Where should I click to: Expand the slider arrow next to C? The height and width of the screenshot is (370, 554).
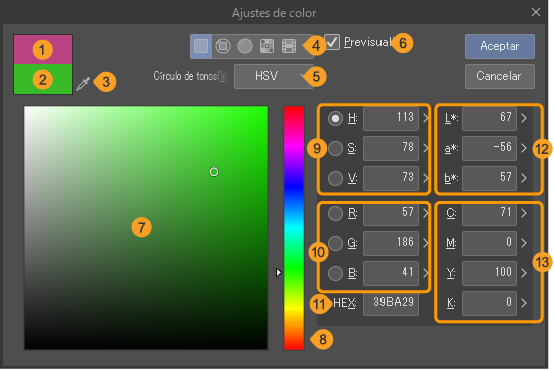point(524,213)
